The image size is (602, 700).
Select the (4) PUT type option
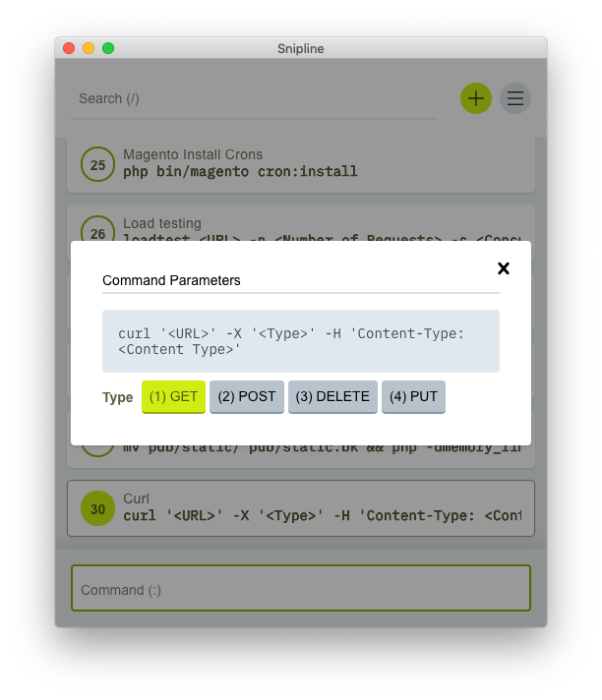tap(413, 397)
